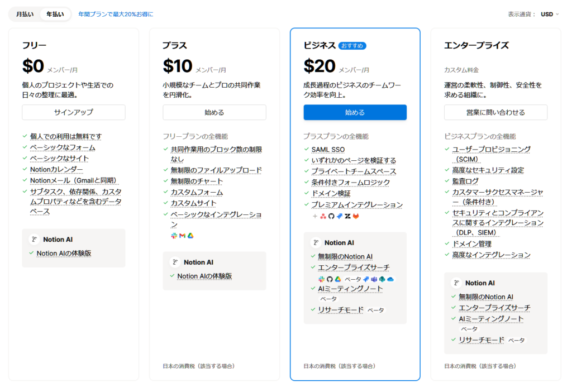
Task: Click Notion AIの体験版 in the プラス plan
Action: coord(204,276)
